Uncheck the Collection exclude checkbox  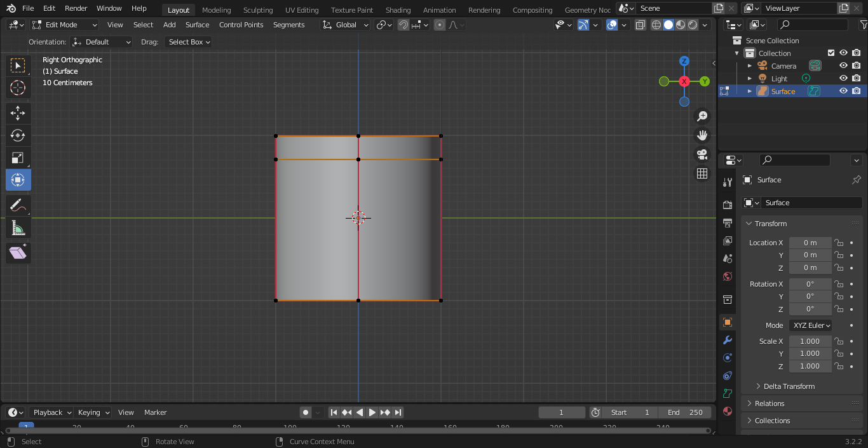tap(831, 53)
